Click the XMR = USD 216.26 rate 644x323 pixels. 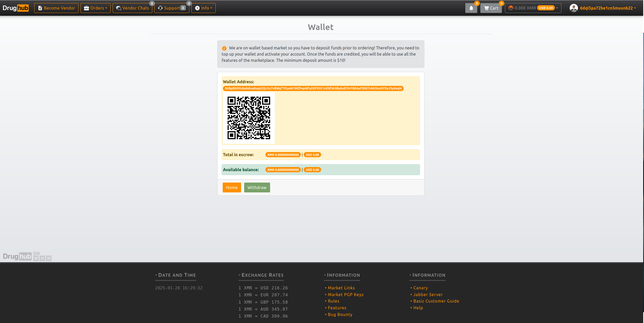[263, 288]
